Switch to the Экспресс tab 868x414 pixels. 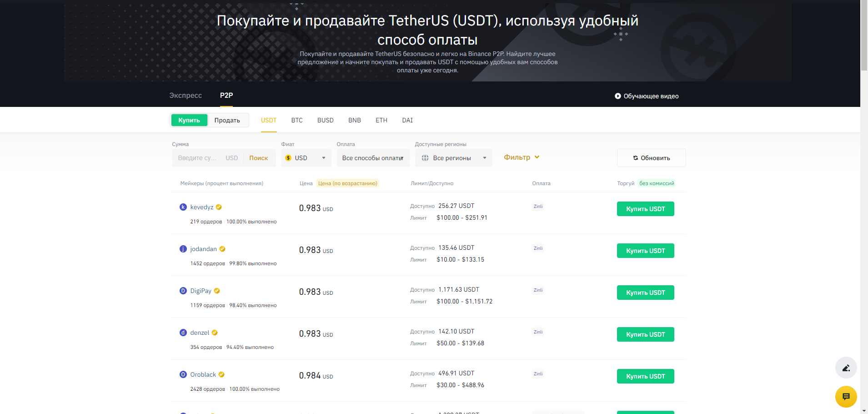pyautogui.click(x=186, y=96)
